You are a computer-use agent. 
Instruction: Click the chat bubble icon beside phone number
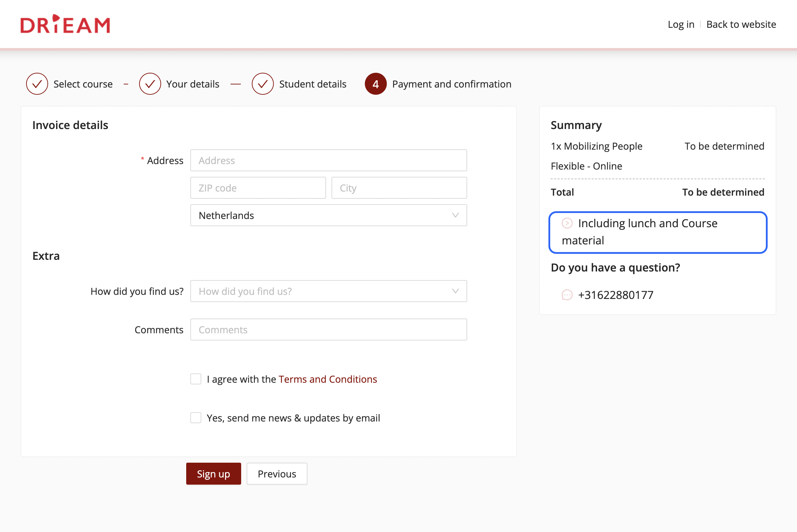567,295
